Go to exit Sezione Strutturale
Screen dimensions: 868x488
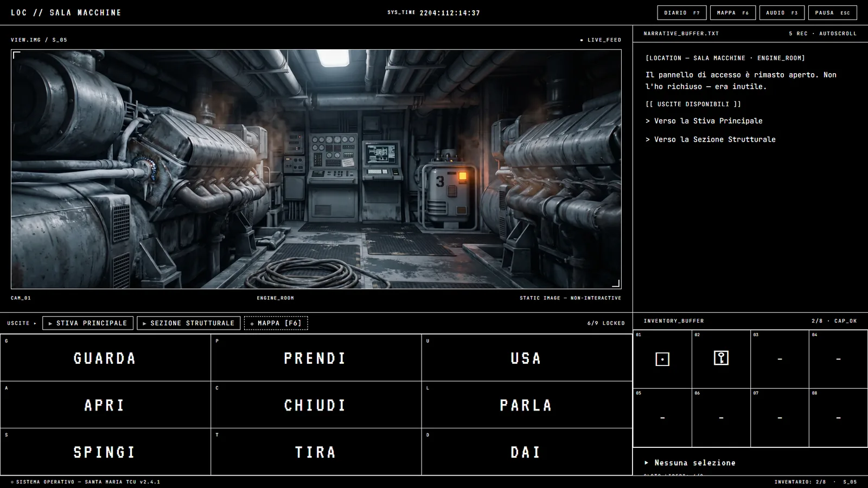click(189, 323)
